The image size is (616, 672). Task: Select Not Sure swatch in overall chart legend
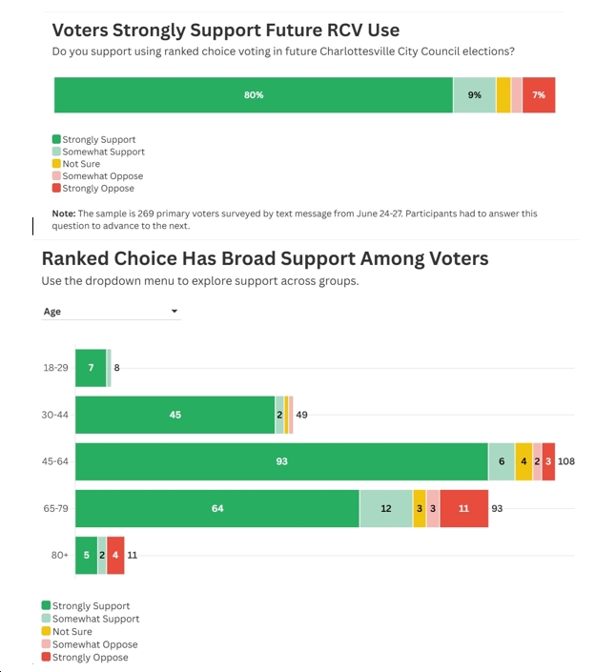click(57, 164)
